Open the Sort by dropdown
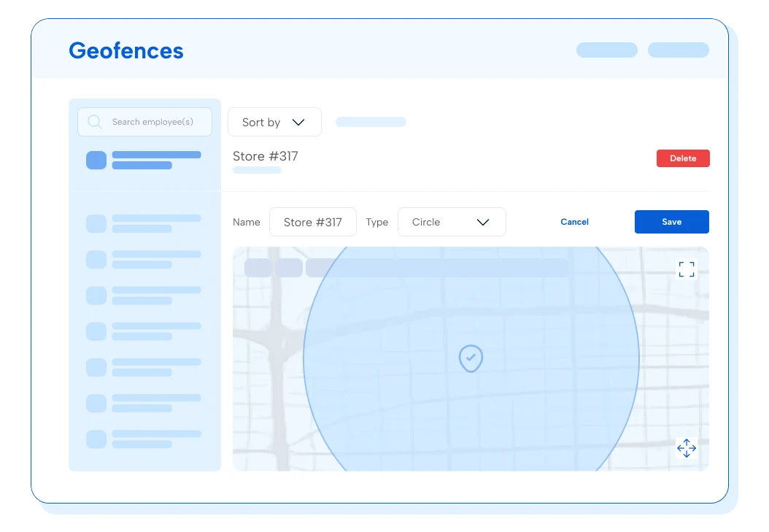Viewport: 769px width, 532px height. pos(274,122)
